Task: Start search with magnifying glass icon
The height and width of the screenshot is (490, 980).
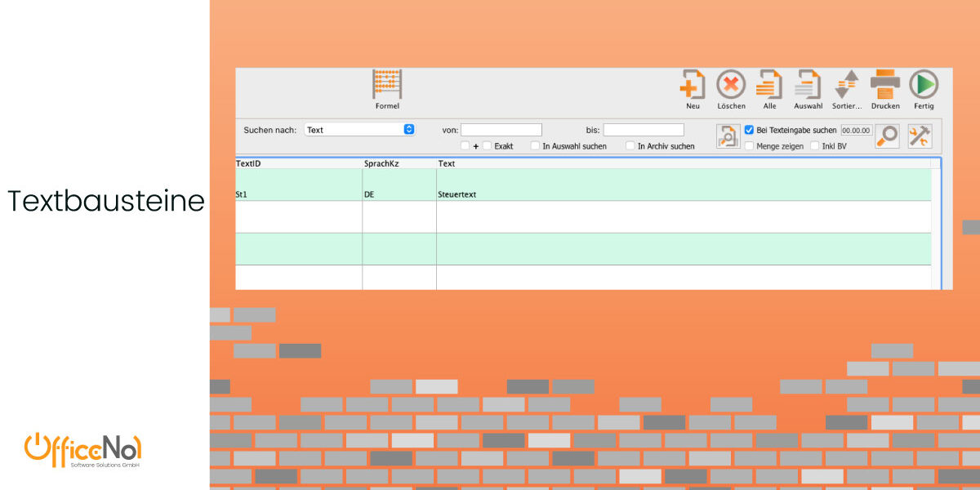Action: pyautogui.click(x=887, y=136)
